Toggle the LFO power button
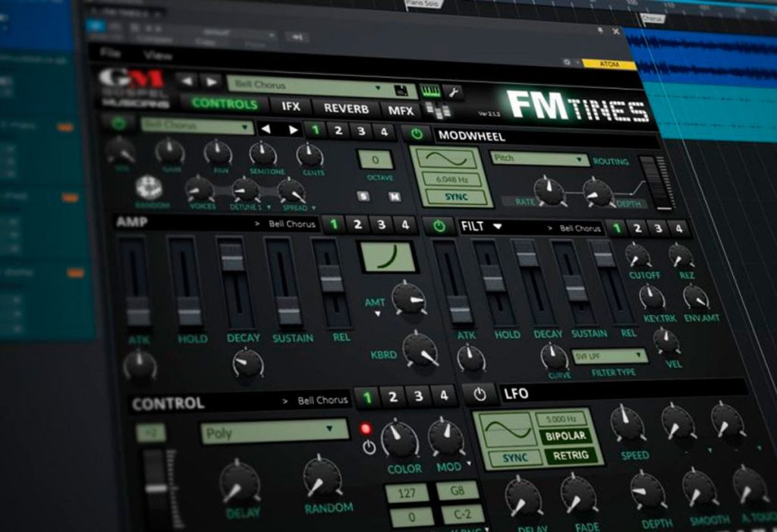The image size is (777, 532). (x=480, y=394)
